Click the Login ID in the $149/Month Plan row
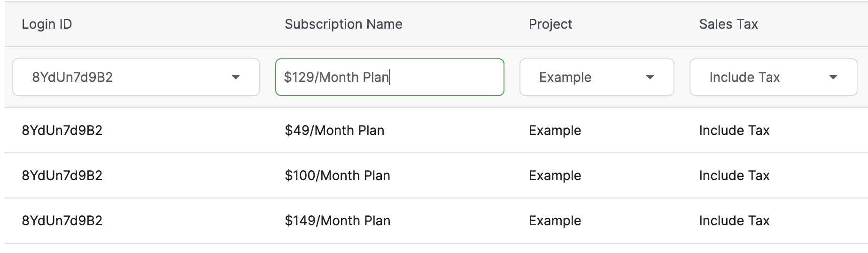The height and width of the screenshot is (253, 868). tap(62, 221)
